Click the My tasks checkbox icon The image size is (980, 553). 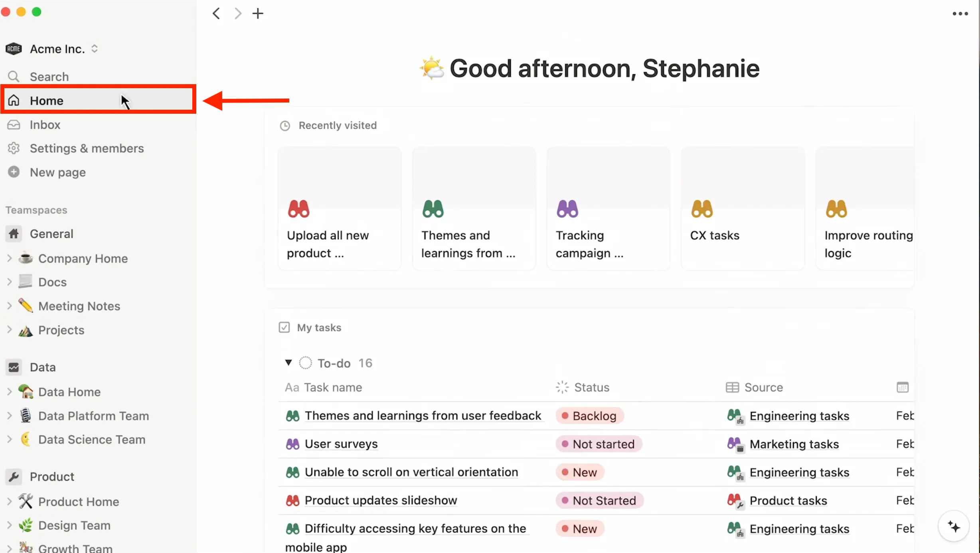(284, 328)
